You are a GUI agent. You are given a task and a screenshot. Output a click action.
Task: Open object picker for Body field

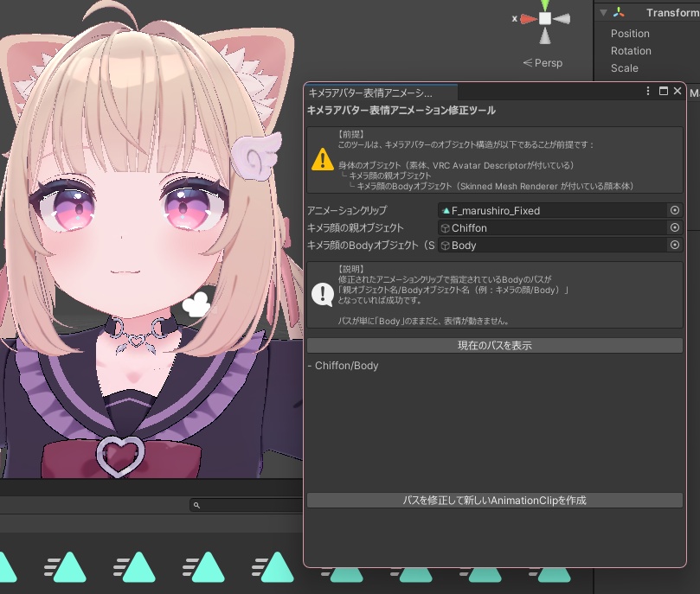pos(675,245)
